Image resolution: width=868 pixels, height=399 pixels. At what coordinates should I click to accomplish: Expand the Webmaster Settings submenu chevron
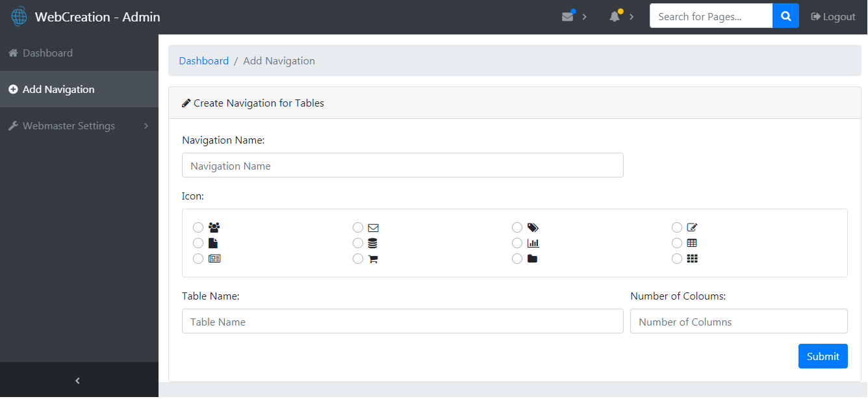[x=146, y=125]
